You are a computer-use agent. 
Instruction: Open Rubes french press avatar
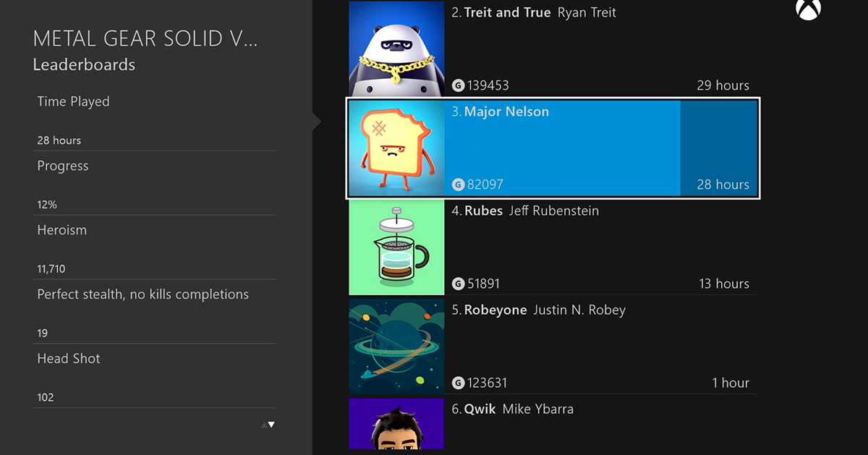click(396, 247)
